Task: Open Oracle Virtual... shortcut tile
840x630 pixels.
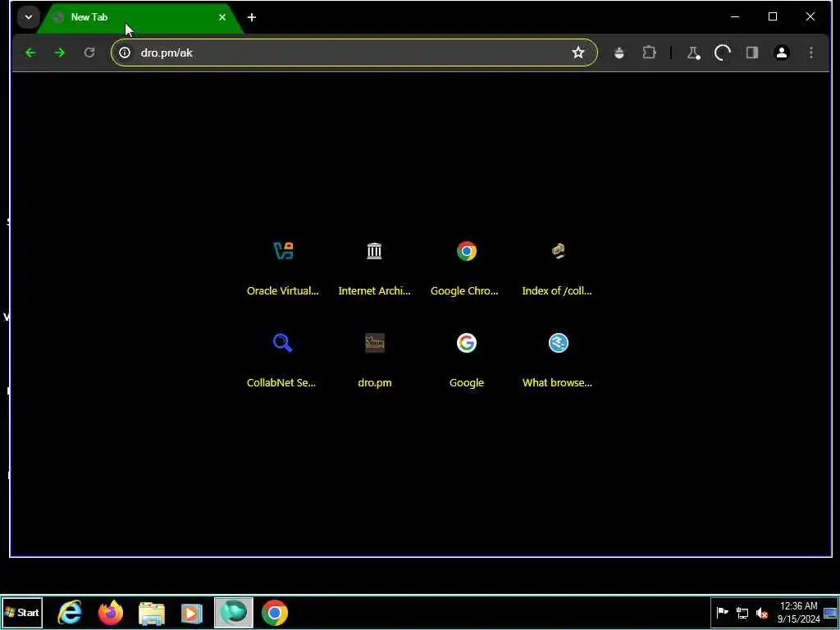Action: tap(283, 268)
